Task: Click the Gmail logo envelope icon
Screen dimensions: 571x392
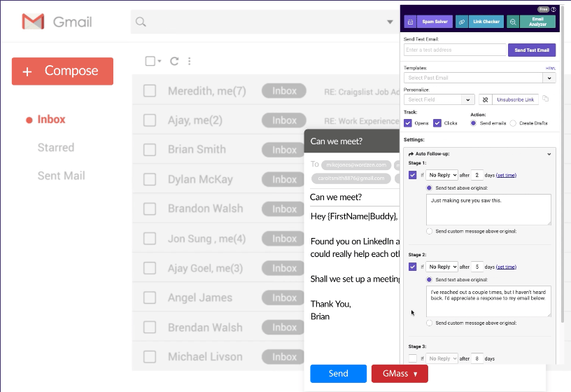Action: pos(33,22)
